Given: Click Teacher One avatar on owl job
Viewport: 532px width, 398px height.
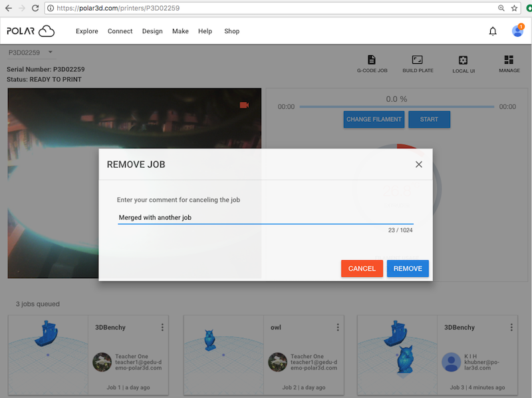Looking at the screenshot, I should click(277, 362).
